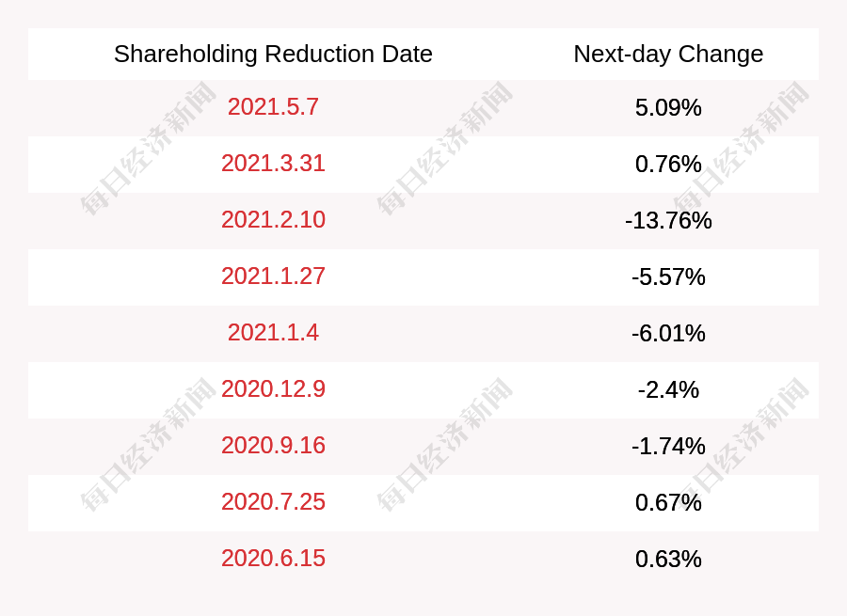Image resolution: width=847 pixels, height=616 pixels.
Task: Click the Shareholding Reduction Date column header
Action: coord(273,55)
